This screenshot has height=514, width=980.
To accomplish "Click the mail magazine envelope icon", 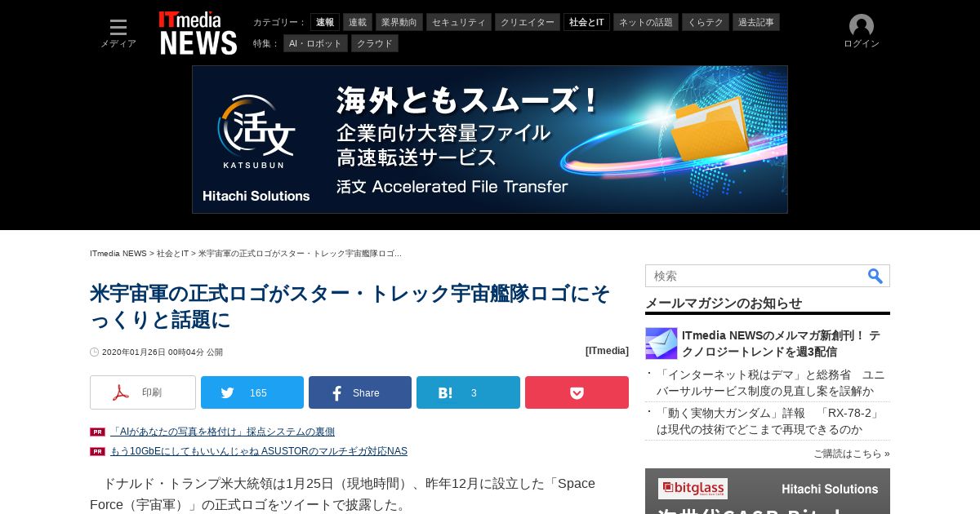I will [661, 343].
